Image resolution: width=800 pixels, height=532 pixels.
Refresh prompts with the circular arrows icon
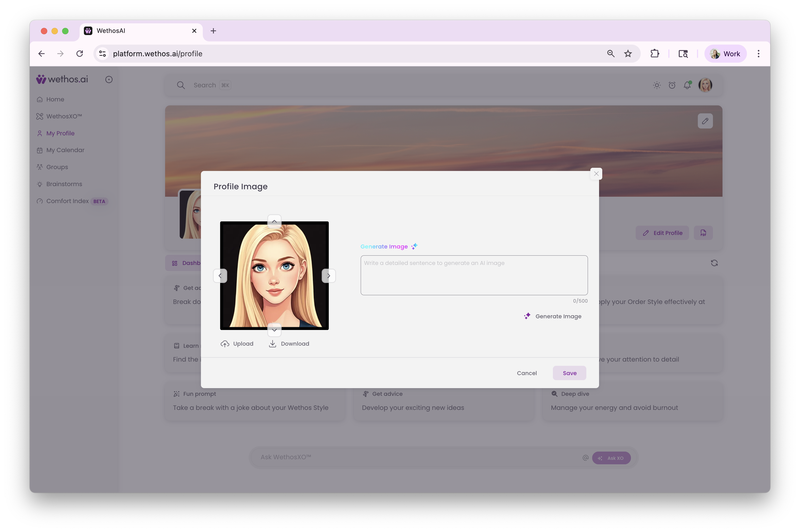pyautogui.click(x=714, y=263)
